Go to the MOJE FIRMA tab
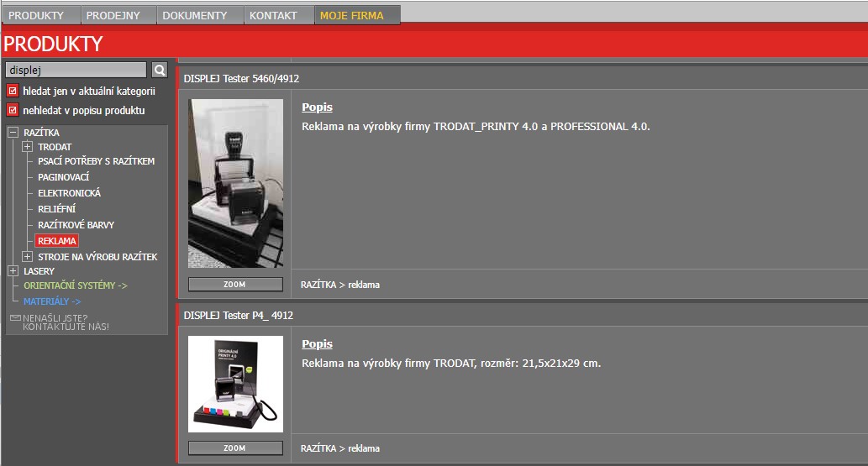The image size is (868, 466). 351,15
